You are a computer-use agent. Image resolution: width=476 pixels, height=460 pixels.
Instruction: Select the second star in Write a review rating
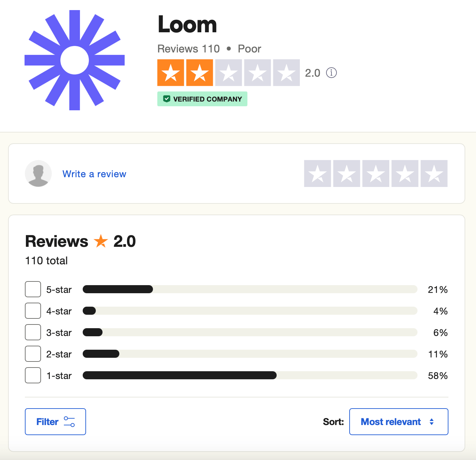point(347,174)
